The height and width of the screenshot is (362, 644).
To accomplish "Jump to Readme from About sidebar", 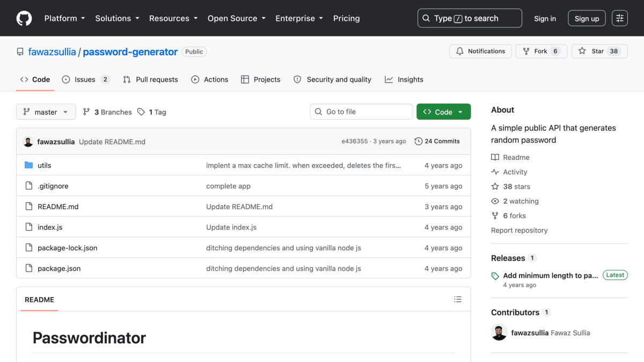I will [x=510, y=157].
